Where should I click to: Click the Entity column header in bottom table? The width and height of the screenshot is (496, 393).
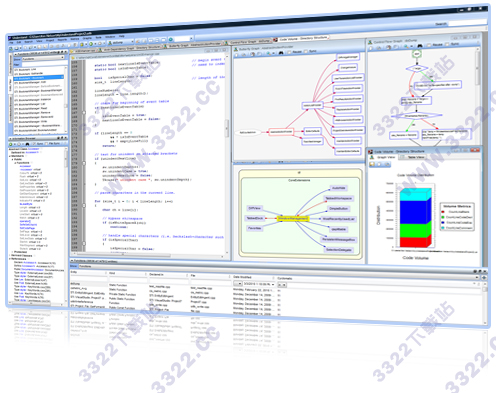(x=88, y=272)
